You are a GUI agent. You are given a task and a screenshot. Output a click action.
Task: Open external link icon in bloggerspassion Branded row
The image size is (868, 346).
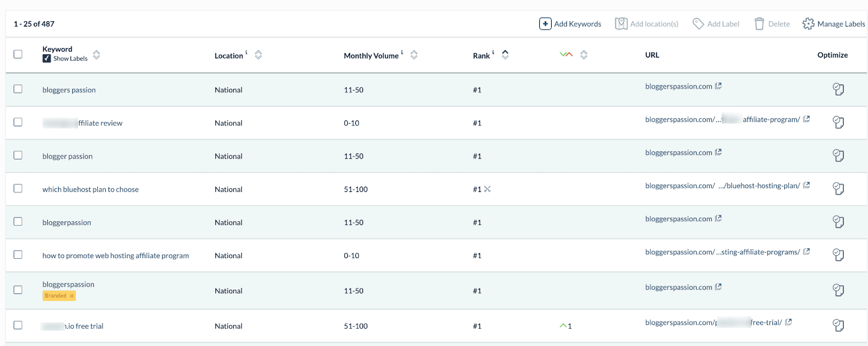pos(718,286)
